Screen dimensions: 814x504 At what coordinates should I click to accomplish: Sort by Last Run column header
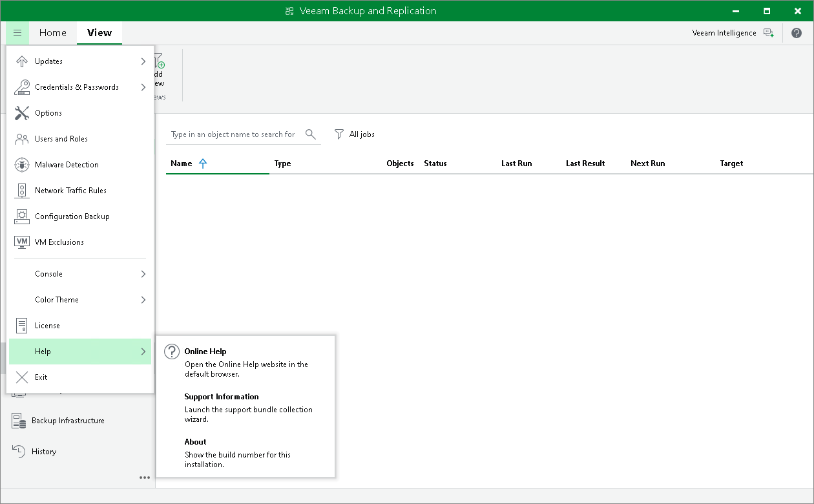(517, 163)
